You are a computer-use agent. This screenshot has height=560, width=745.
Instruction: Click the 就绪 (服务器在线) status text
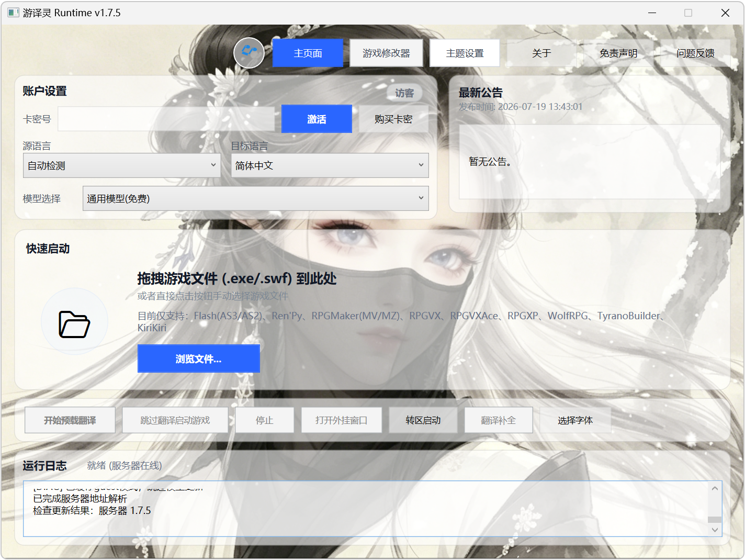pos(125,465)
